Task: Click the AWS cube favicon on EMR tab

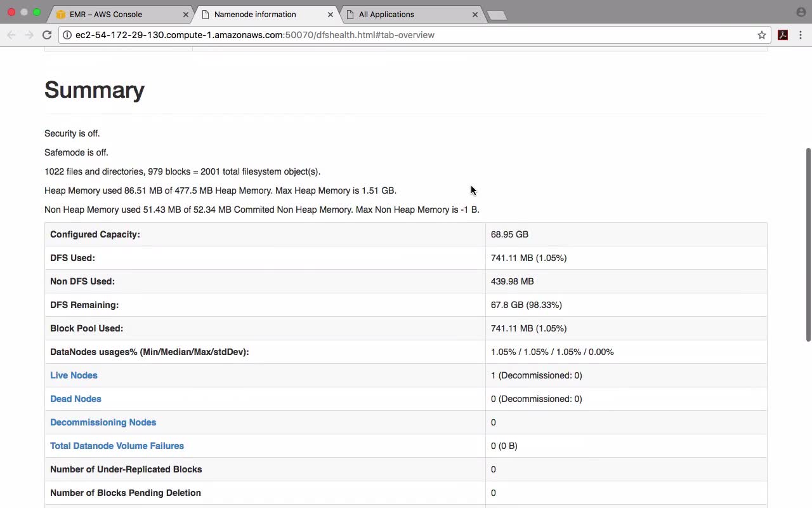Action: (61, 14)
